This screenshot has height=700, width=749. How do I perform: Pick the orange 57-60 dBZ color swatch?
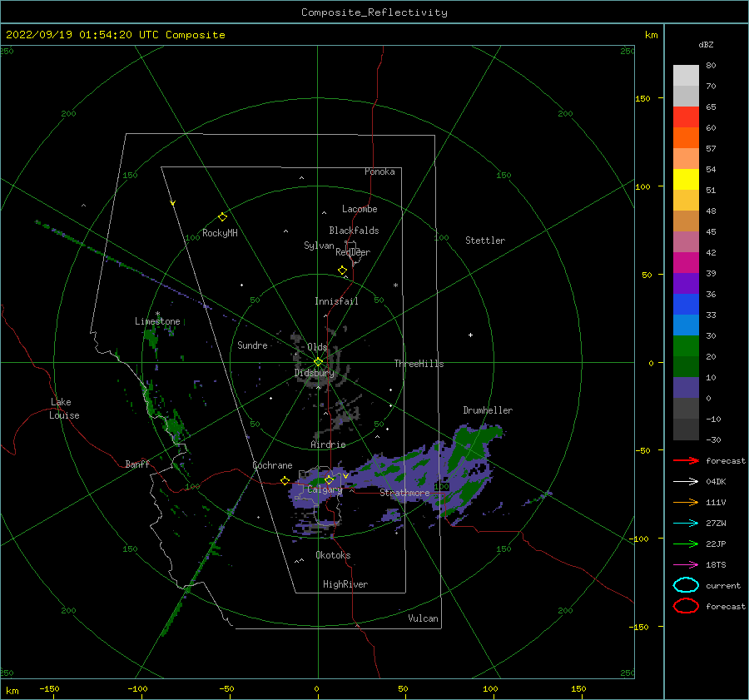[x=686, y=137]
